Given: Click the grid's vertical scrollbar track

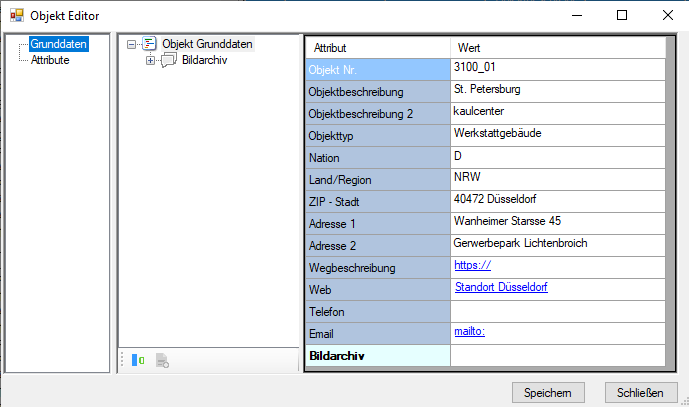Looking at the screenshot, I should pyautogui.click(x=670, y=202).
